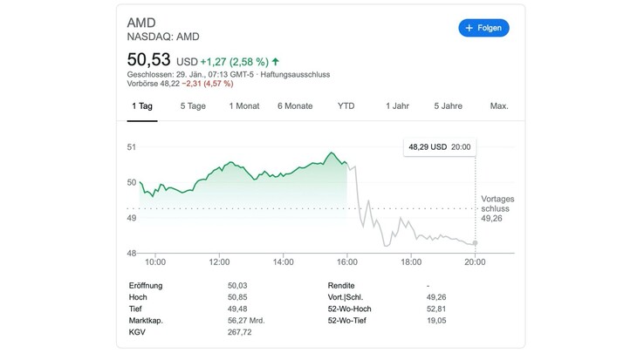Show the 6 Monate chart range
Screen dimensions: 644x353
tap(295, 105)
